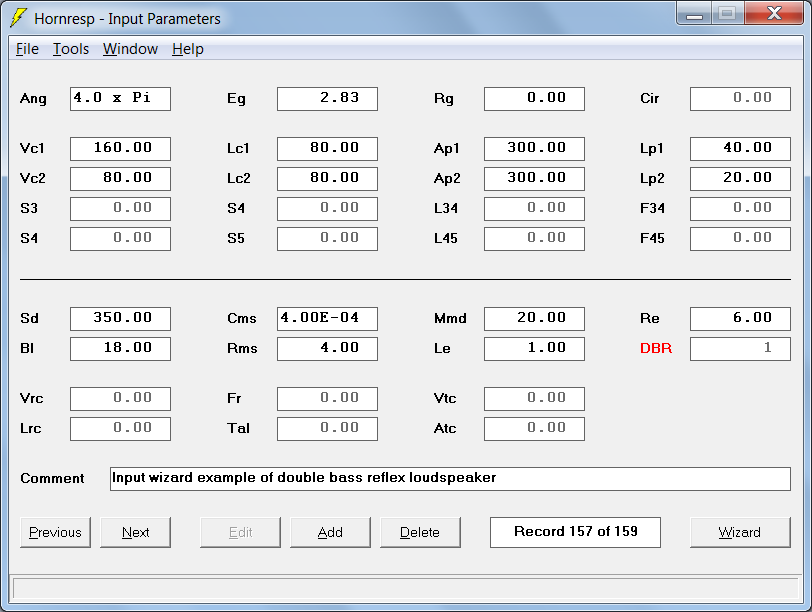Screen dimensions: 812x612
Task: Select the Le field with 1.00
Action: (534, 348)
